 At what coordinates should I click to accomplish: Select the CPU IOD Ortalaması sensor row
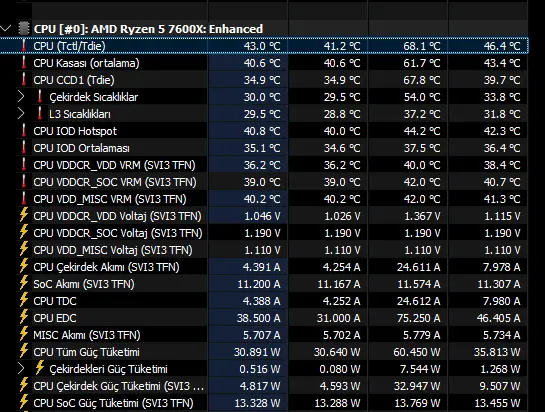[x=264, y=148]
